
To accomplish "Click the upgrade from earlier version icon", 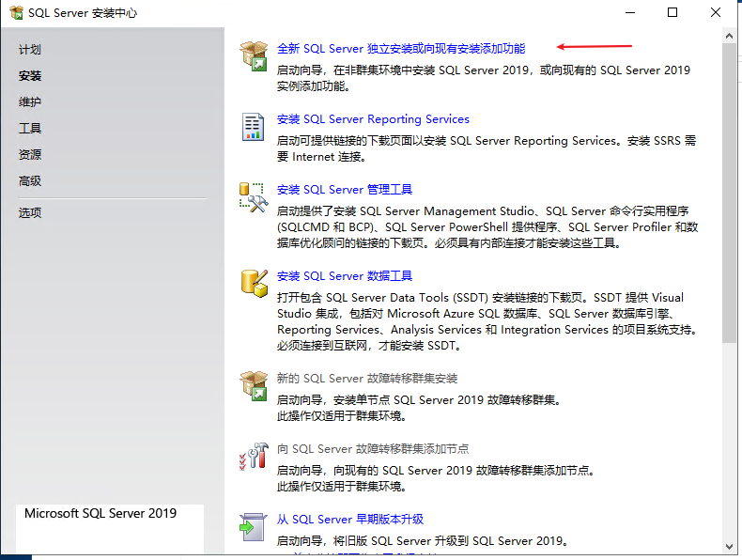I will [x=254, y=527].
